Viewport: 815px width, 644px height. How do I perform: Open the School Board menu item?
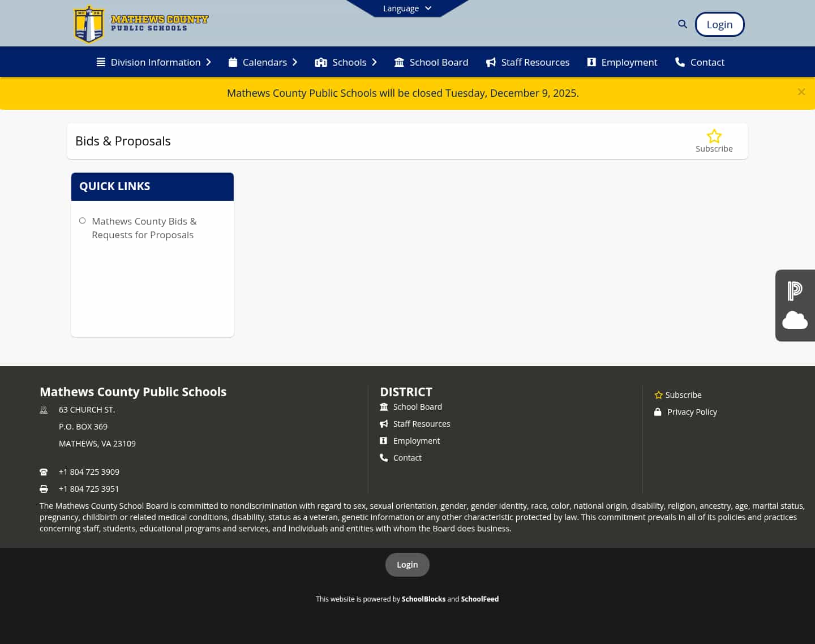click(439, 62)
